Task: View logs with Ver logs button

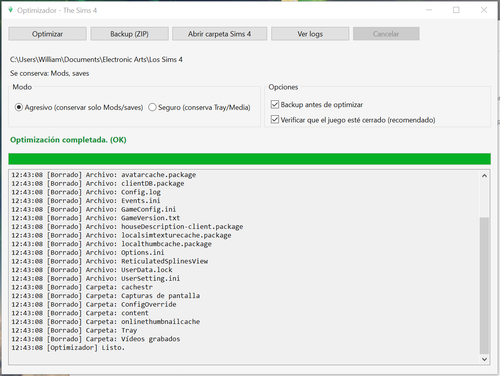Action: coord(310,34)
